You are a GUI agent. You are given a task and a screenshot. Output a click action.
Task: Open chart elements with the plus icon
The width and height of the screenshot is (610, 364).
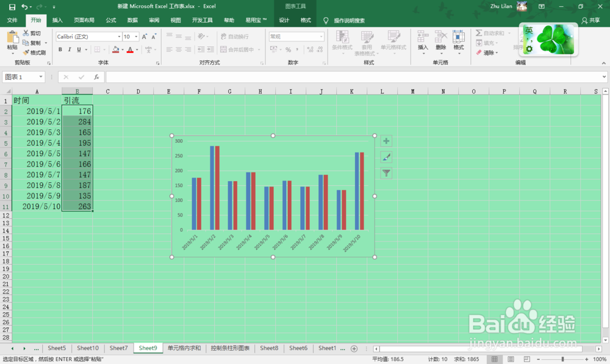coord(386,141)
